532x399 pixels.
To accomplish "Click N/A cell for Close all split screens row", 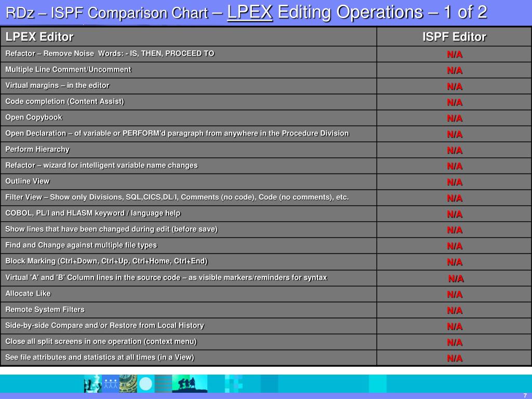I will click(x=454, y=342).
